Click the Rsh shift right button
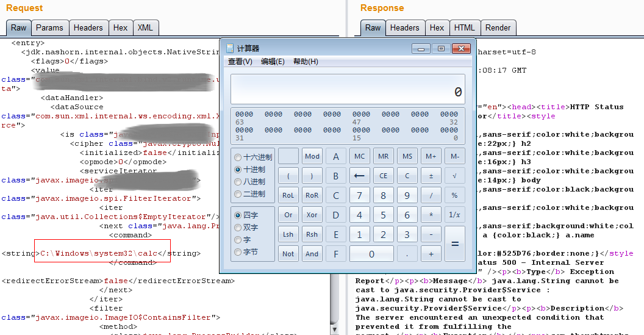644x335 pixels. [312, 234]
